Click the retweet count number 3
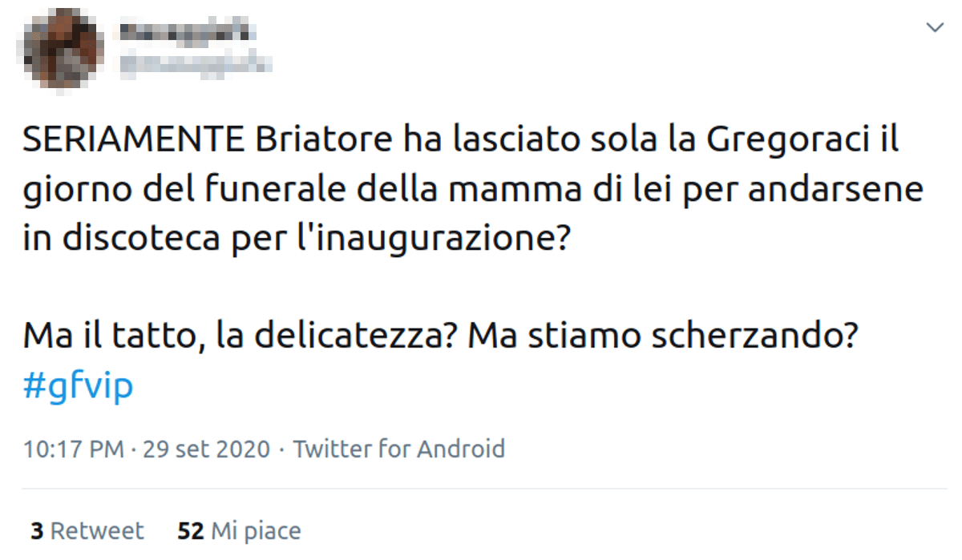This screenshot has height=560, width=962. coord(37,530)
